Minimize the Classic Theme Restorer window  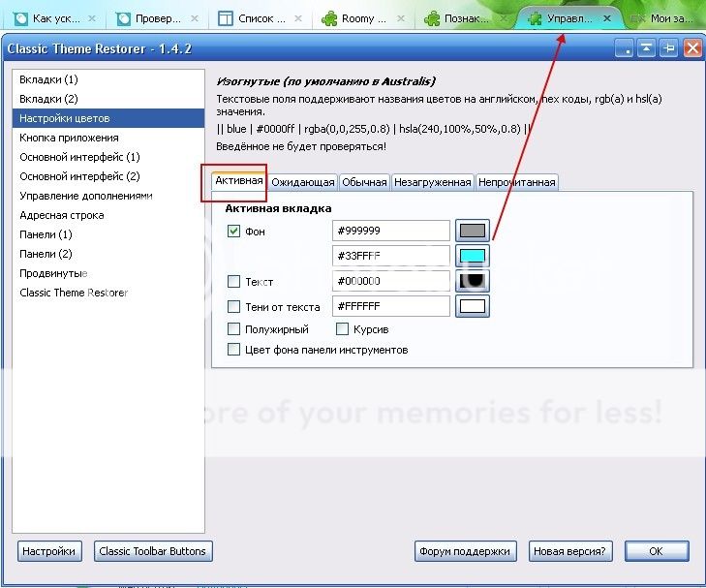pos(624,48)
